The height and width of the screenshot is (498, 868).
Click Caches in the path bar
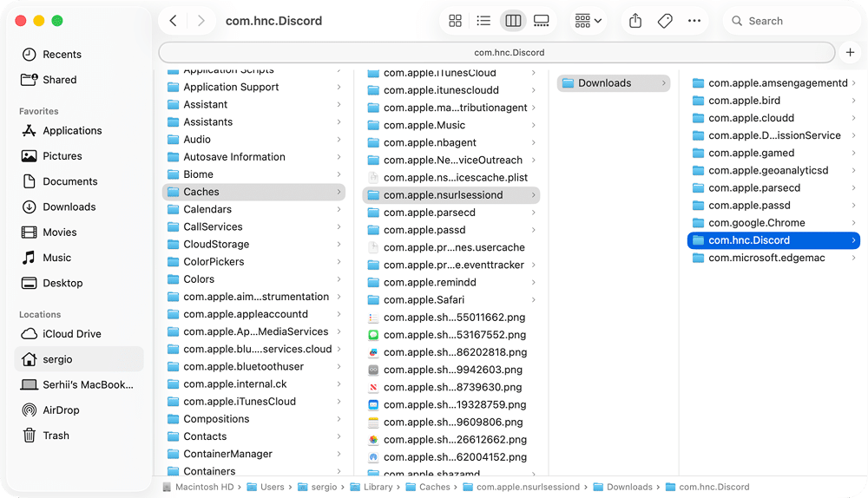428,487
